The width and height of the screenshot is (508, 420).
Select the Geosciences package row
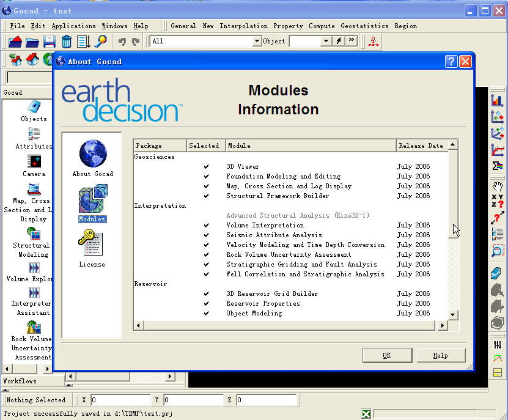[x=291, y=157]
